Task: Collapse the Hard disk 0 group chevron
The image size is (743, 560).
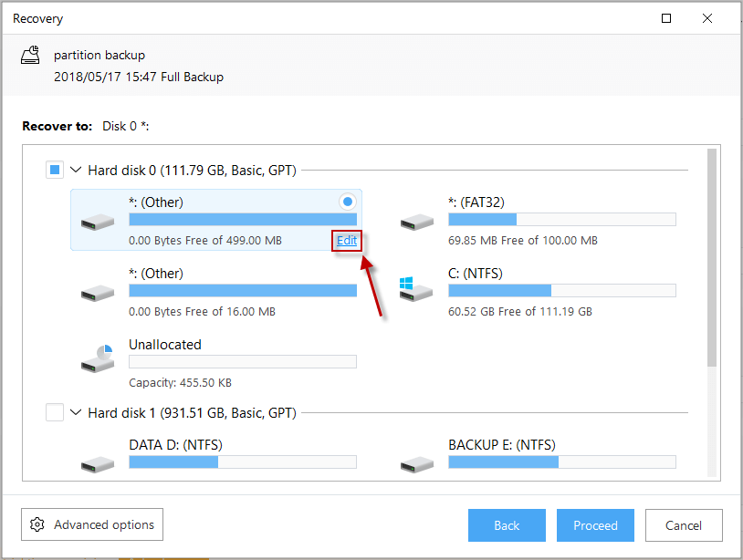Action: pos(76,170)
